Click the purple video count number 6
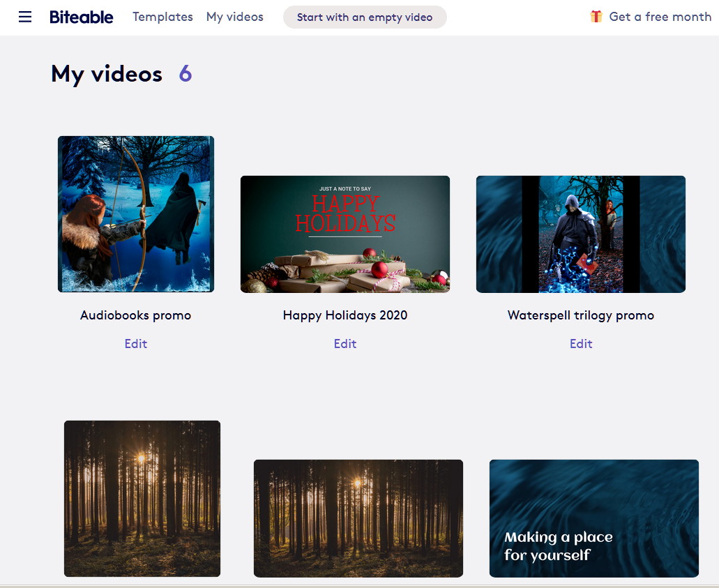 click(x=185, y=74)
